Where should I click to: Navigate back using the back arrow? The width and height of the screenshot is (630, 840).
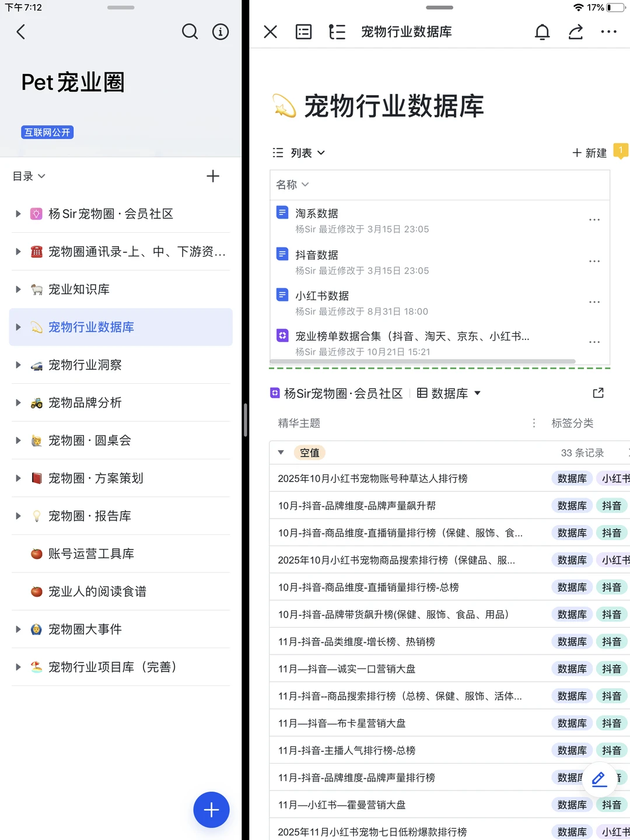click(21, 32)
